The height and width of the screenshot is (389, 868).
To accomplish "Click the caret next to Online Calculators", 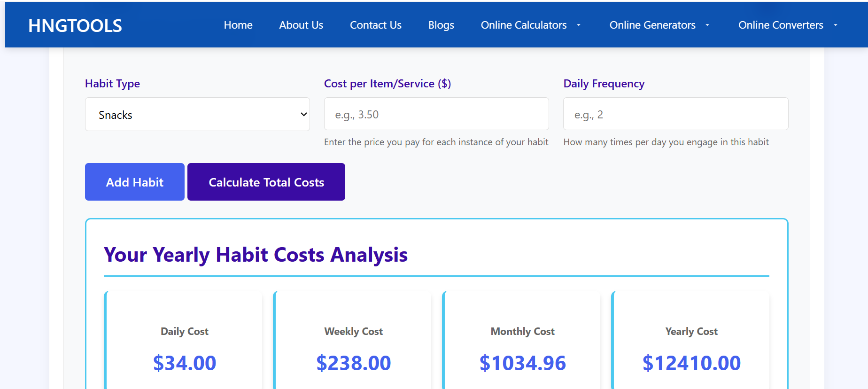I will click(x=579, y=25).
